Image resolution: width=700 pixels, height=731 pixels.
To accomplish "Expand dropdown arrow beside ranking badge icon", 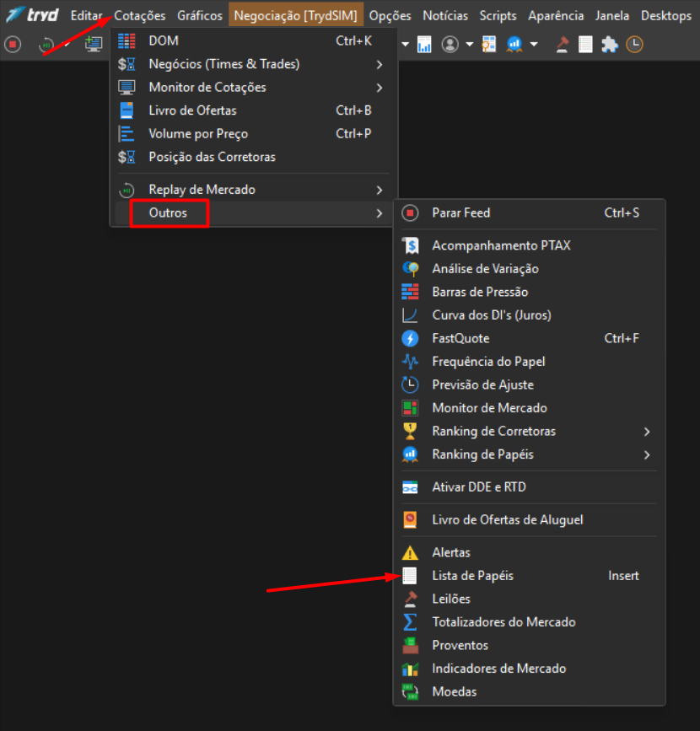I will [x=534, y=45].
